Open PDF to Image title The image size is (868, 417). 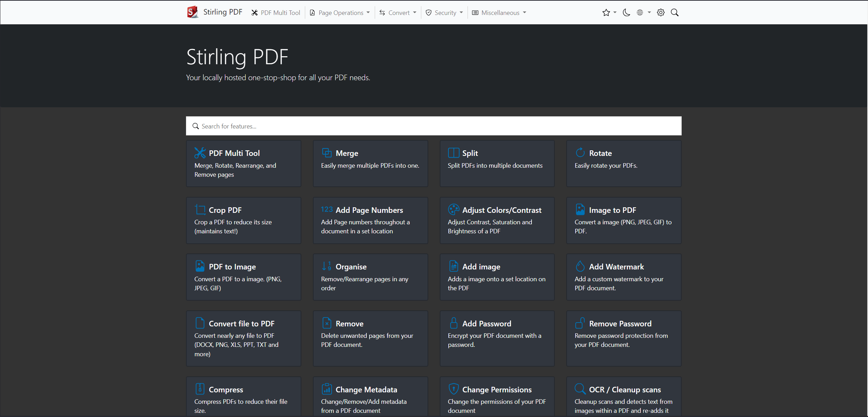point(232,267)
